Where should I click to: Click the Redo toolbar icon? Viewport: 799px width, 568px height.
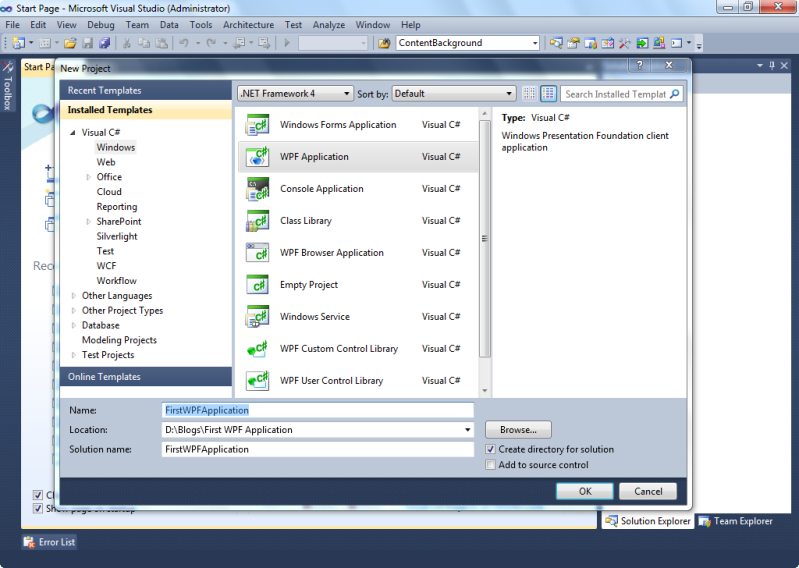coord(210,43)
